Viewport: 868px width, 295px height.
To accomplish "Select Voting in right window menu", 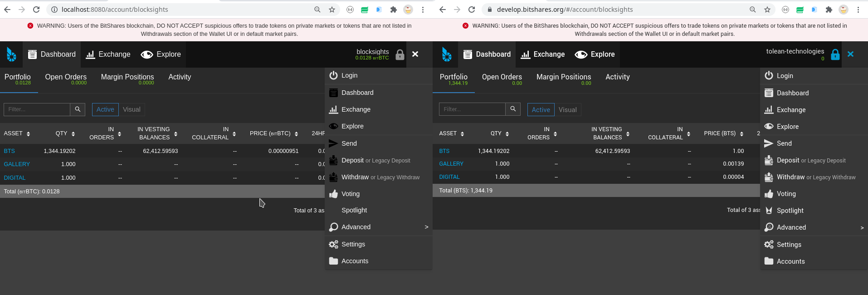I will (x=814, y=194).
